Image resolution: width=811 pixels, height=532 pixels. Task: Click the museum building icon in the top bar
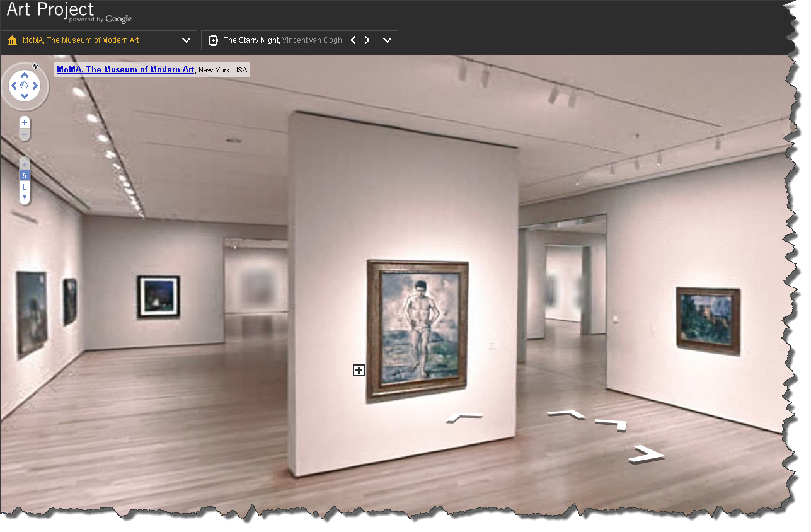tap(11, 40)
